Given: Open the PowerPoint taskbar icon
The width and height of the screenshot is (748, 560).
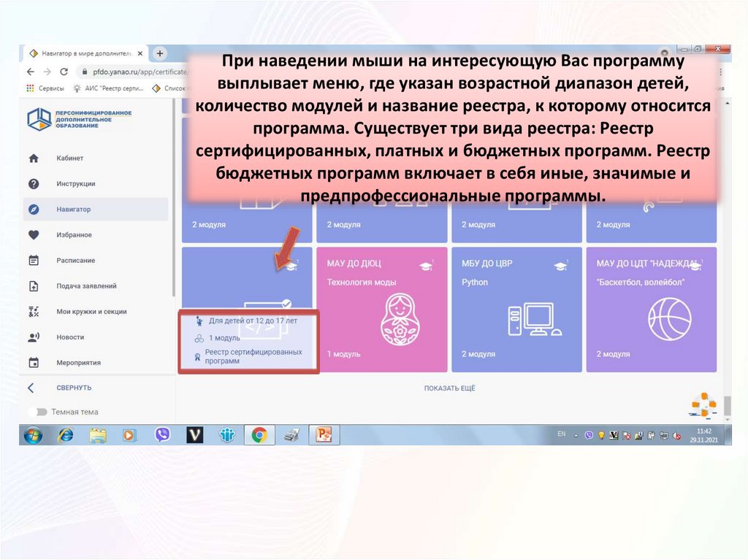Looking at the screenshot, I should pyautogui.click(x=324, y=435).
